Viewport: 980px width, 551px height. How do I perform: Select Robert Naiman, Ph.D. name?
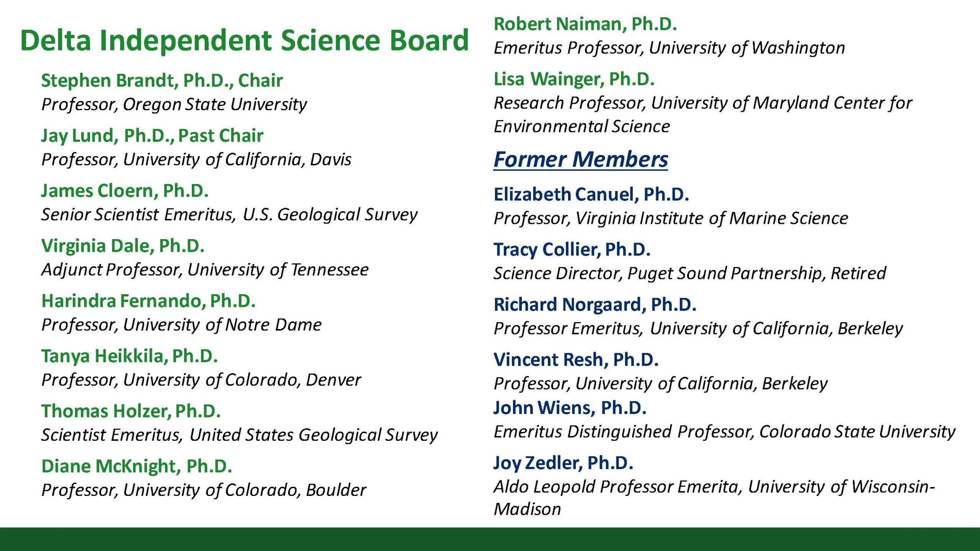(585, 24)
